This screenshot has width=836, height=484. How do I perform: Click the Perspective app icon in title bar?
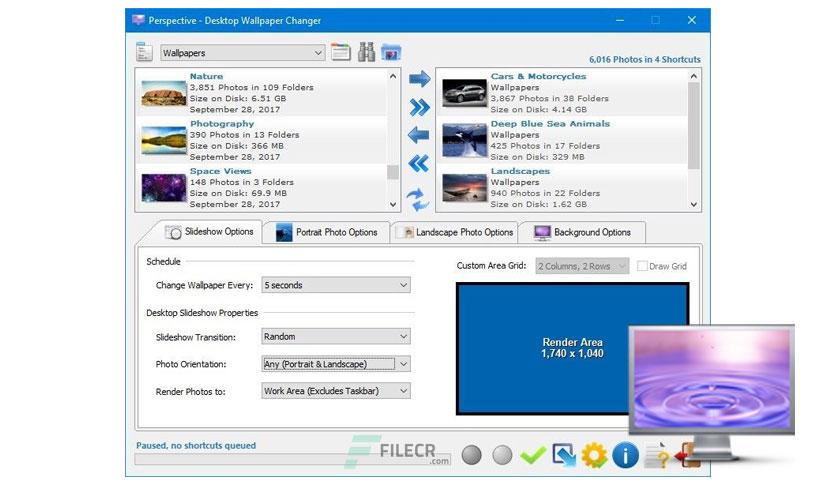(x=138, y=20)
